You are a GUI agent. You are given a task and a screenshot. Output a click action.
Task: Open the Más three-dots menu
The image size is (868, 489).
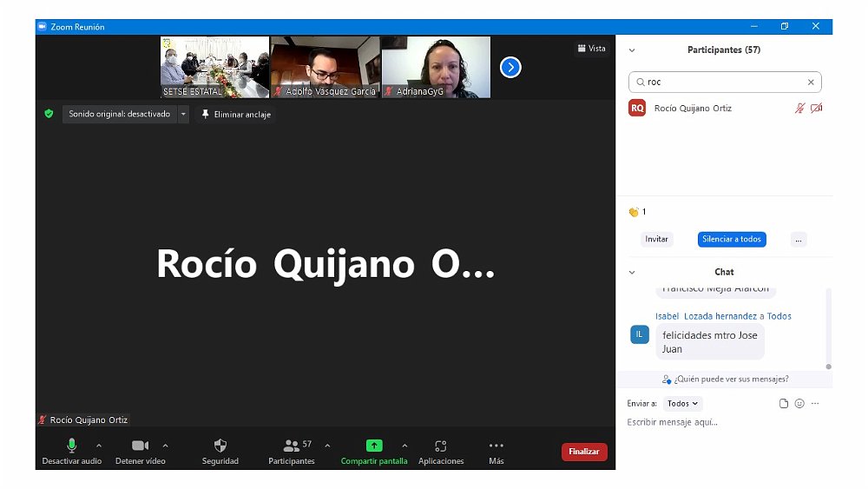pyautogui.click(x=496, y=446)
